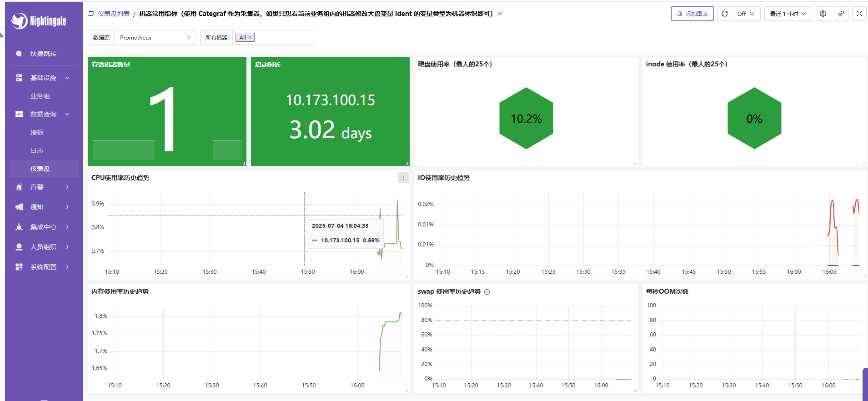Click the refresh icon in top toolbar
Image resolution: width=868 pixels, height=401 pixels.
click(725, 14)
